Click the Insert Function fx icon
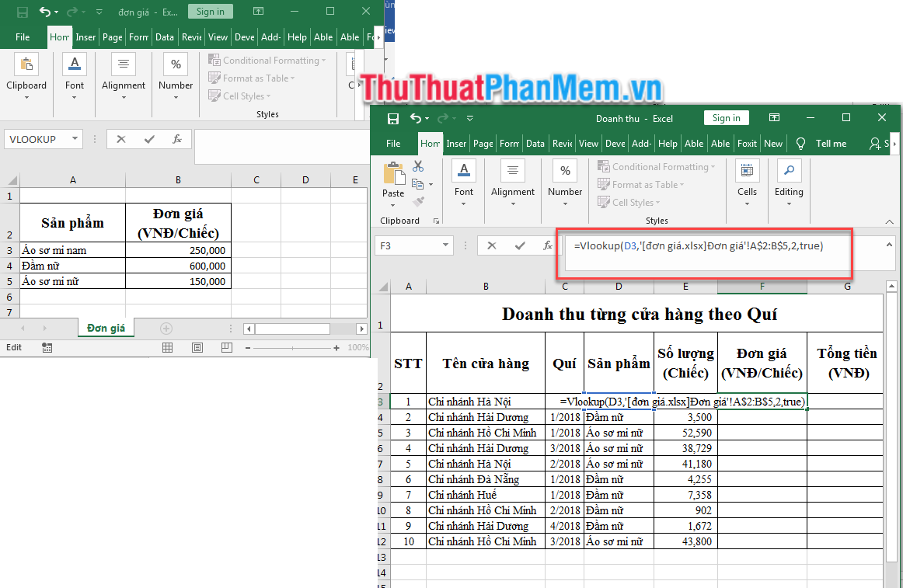The image size is (903, 588). tap(549, 245)
